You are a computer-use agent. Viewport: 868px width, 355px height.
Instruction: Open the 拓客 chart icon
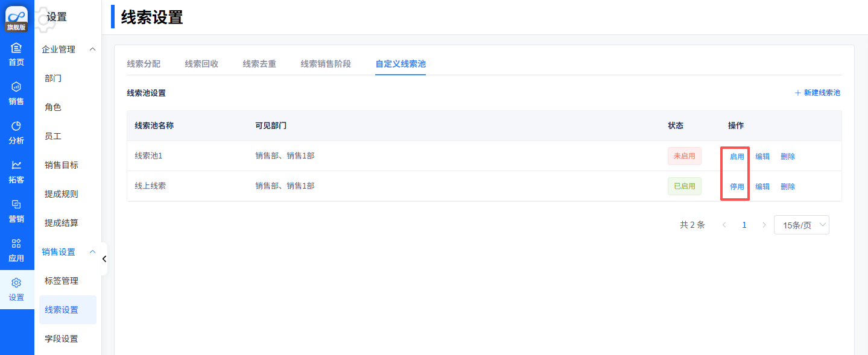pos(16,166)
